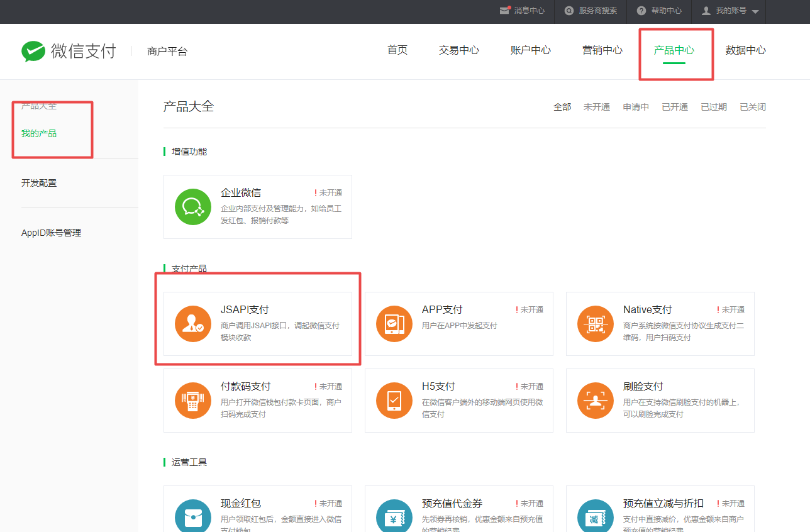Filter products by 未开通
Screen dimensions: 810x532
point(597,107)
